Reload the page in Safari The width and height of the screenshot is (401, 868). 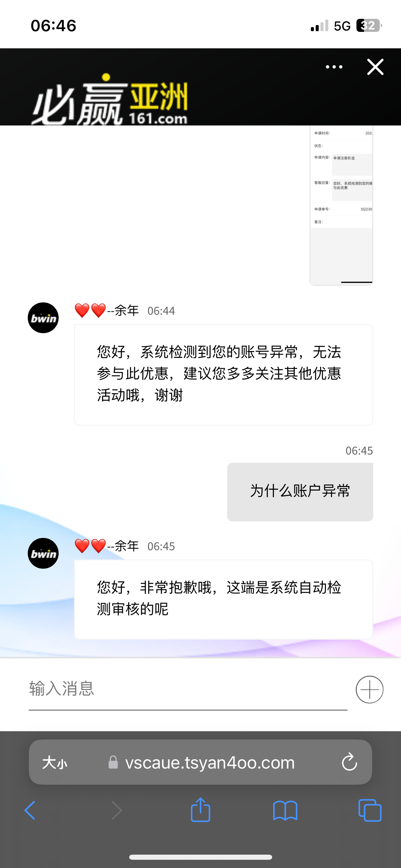click(x=349, y=762)
